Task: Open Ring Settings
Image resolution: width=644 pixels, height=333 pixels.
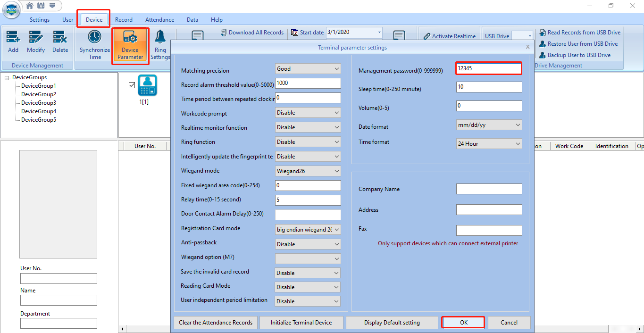Action: [x=160, y=45]
